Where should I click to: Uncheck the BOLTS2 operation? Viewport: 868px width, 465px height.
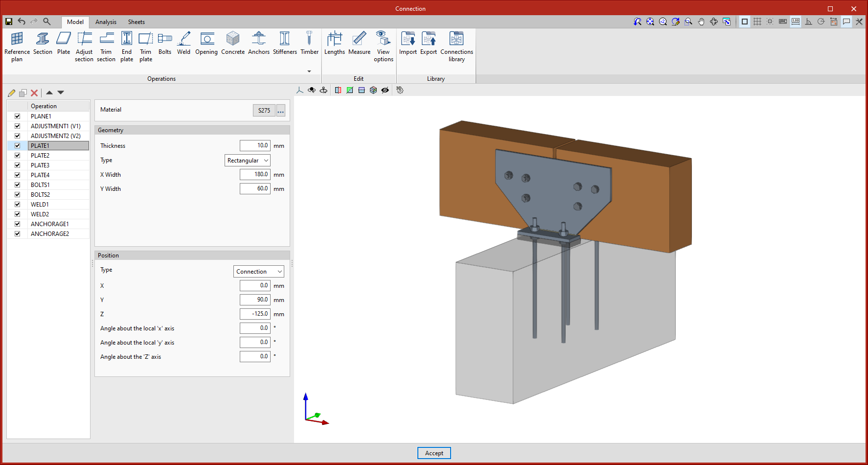[17, 194]
